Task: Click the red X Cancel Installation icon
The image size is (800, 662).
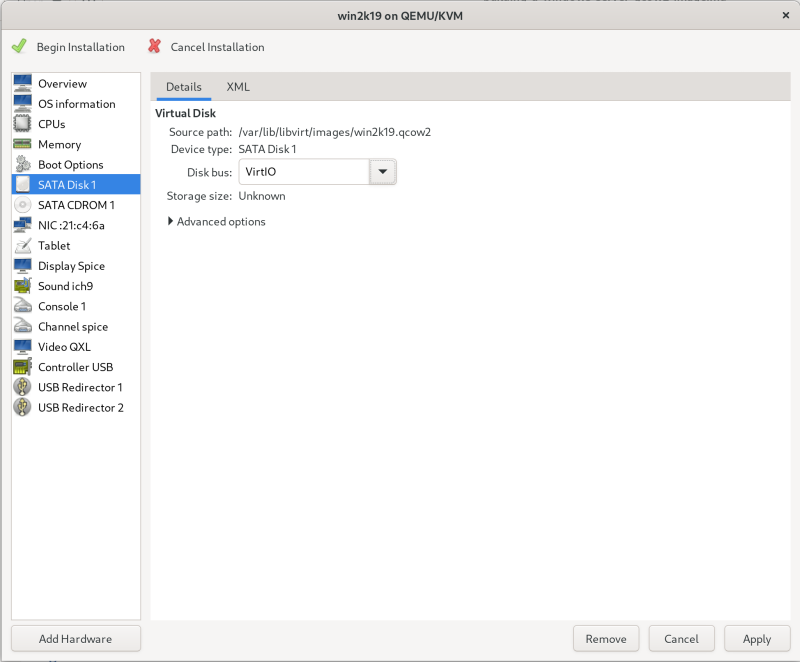Action: pyautogui.click(x=154, y=47)
